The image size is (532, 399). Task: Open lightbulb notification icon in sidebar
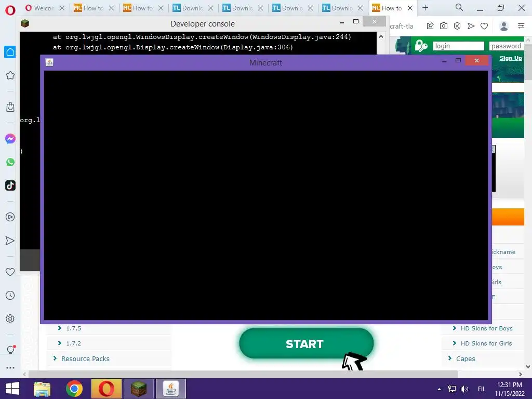tap(10, 350)
